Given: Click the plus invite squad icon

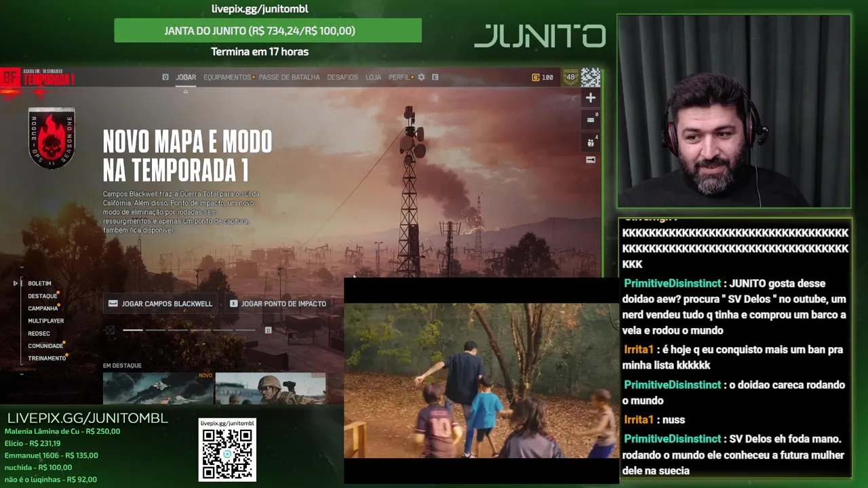Looking at the screenshot, I should click(x=591, y=98).
